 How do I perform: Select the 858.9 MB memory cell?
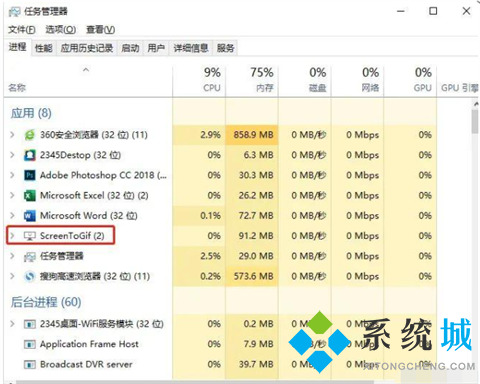(x=252, y=135)
